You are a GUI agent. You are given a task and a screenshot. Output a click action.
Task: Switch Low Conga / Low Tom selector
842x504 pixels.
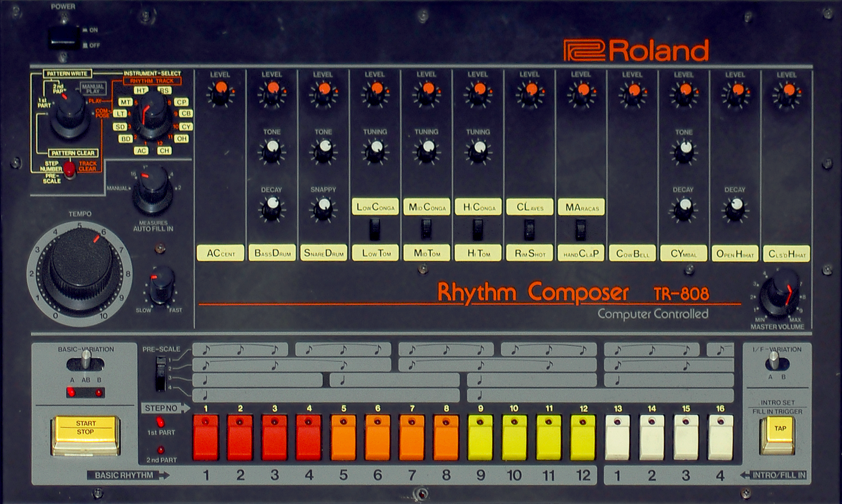[375, 230]
